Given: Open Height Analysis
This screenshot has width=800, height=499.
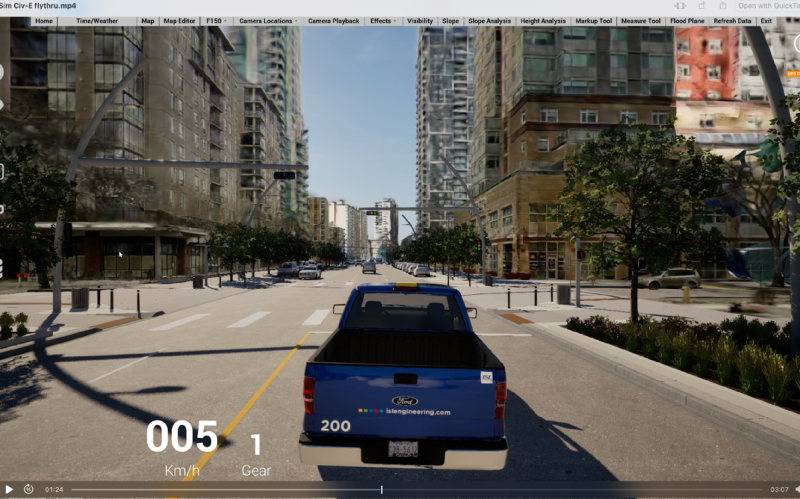Looking at the screenshot, I should [543, 21].
